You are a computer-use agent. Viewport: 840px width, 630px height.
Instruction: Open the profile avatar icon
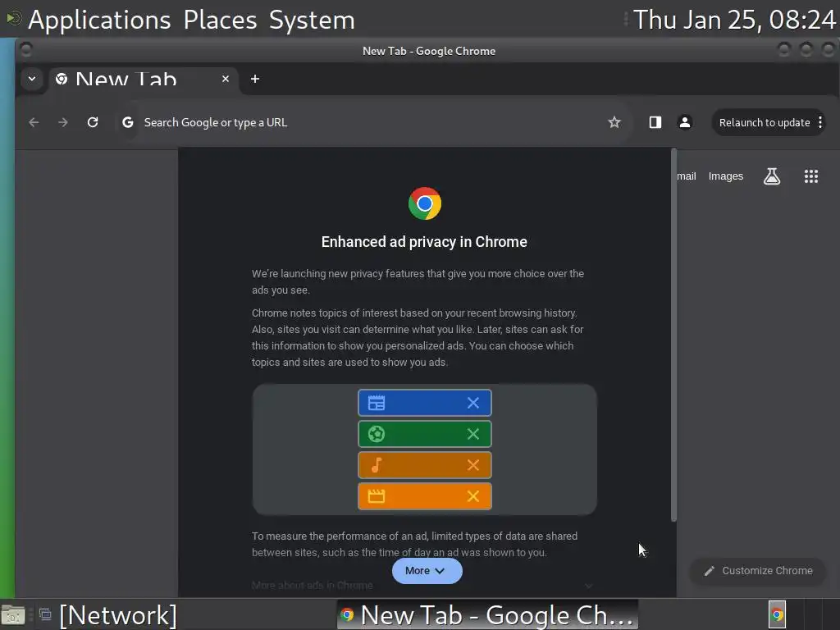tap(685, 123)
